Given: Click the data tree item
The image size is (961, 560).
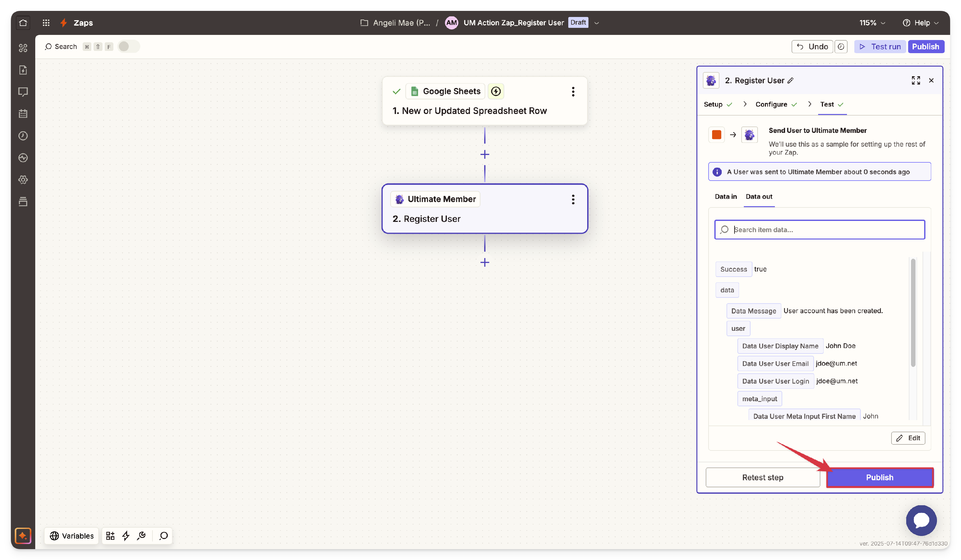Looking at the screenshot, I should pyautogui.click(x=727, y=290).
